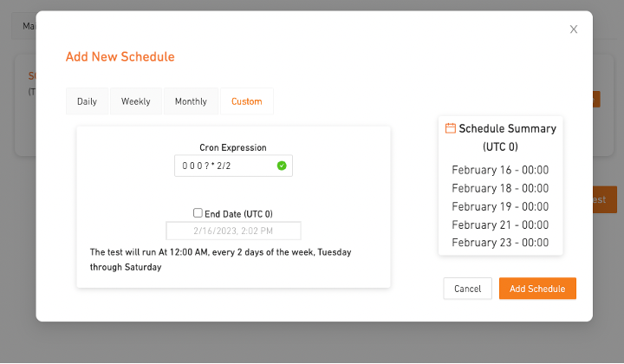This screenshot has height=364, width=624.
Task: Click the End Date date-time field
Action: pyautogui.click(x=233, y=231)
